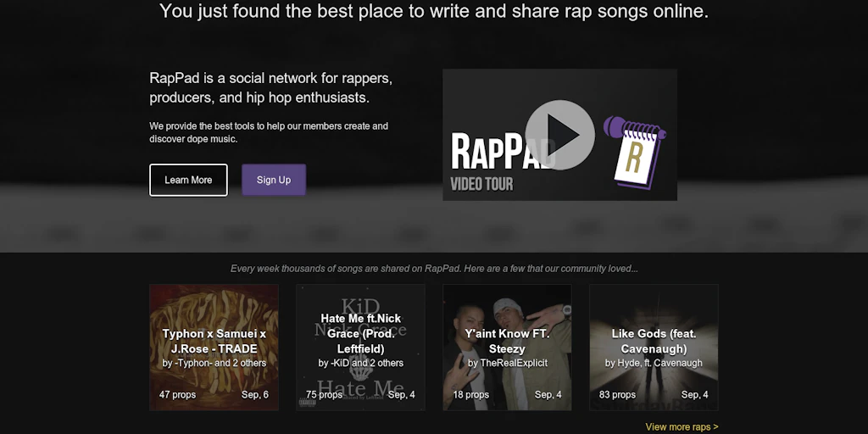Click the '47 props' count

pos(178,395)
